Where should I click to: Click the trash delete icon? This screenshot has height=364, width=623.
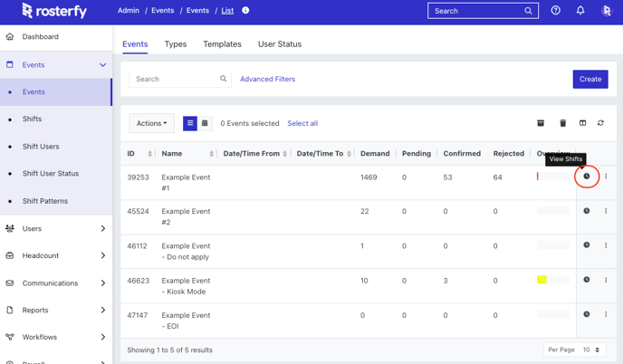(x=562, y=123)
